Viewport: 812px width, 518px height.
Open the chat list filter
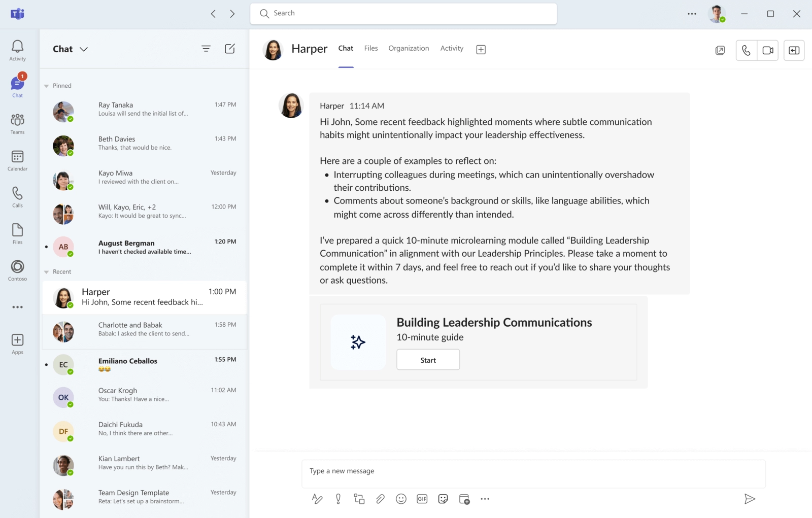click(206, 49)
